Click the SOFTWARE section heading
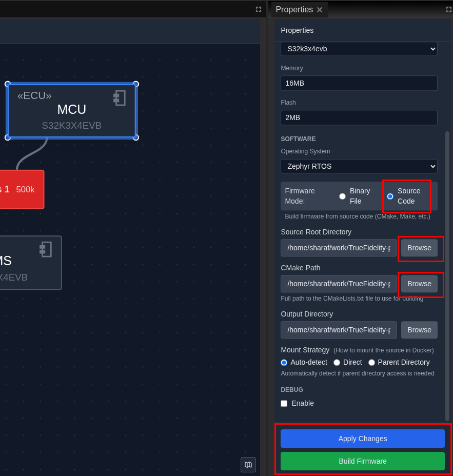Image resolution: width=453 pixels, height=476 pixels. (x=298, y=139)
